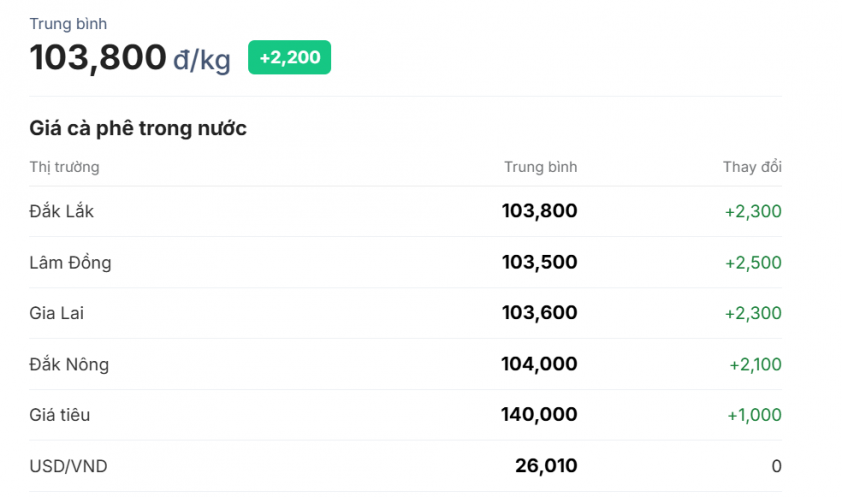
Task: Click Lâm Đồng's +2,500 change value
Action: 753,263
